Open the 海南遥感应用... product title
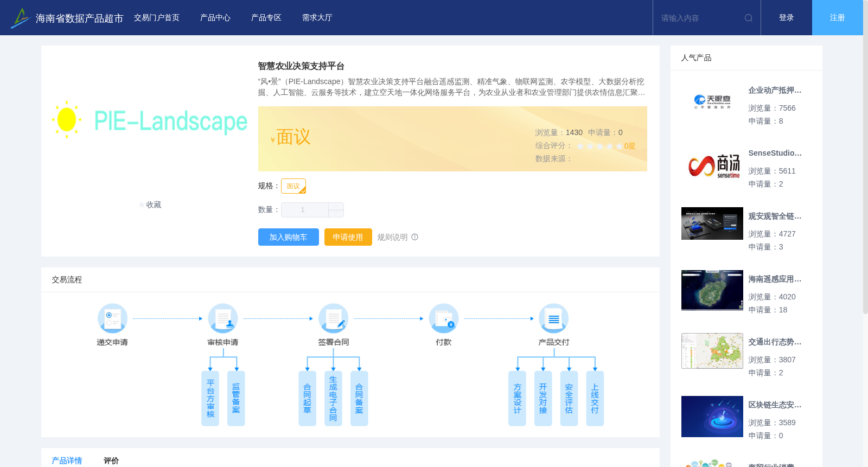The height and width of the screenshot is (467, 868). 775,279
